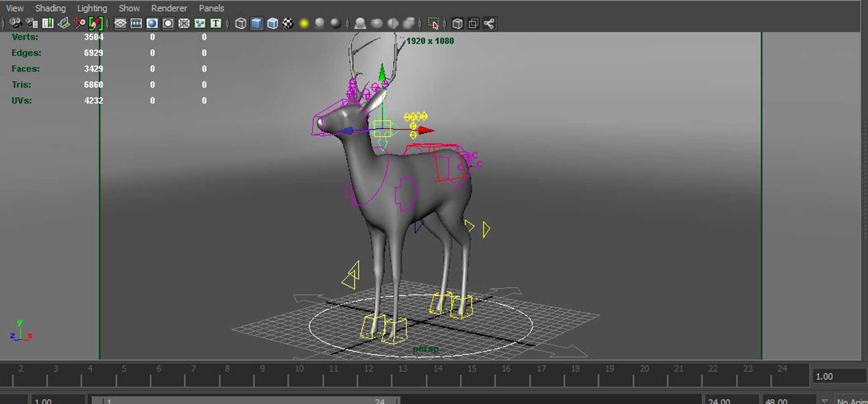Click the Image Plane icon

point(64,23)
